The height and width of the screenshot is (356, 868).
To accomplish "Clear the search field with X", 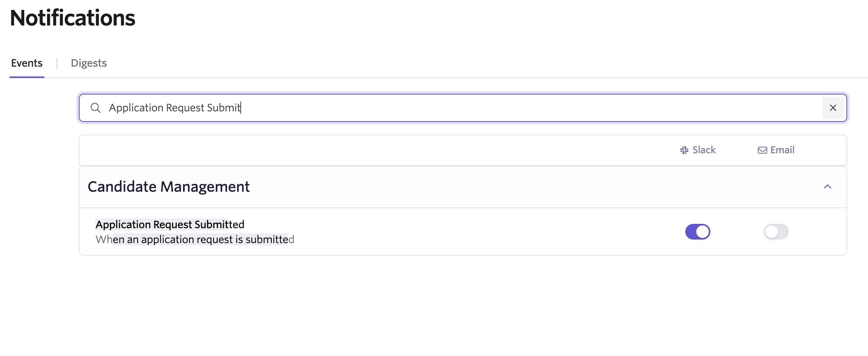I will (x=833, y=108).
